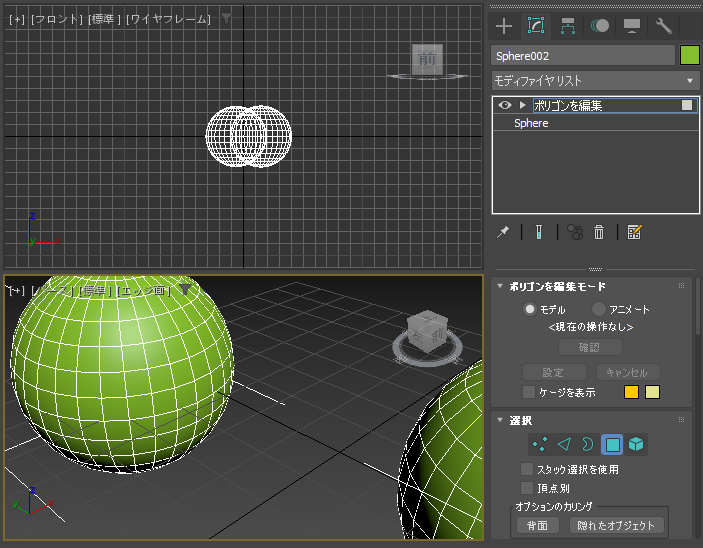Open the orange cage color swatch
Image resolution: width=703 pixels, height=548 pixels.
pyautogui.click(x=631, y=392)
